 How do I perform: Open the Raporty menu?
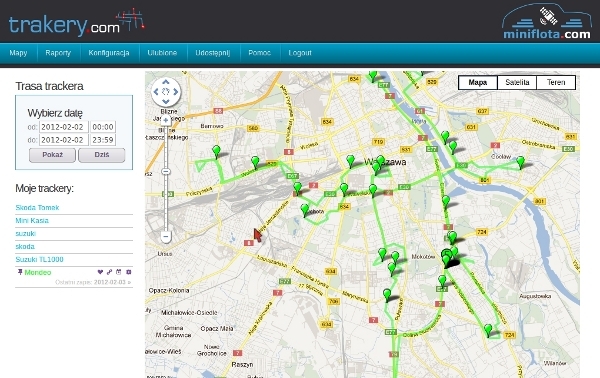58,53
